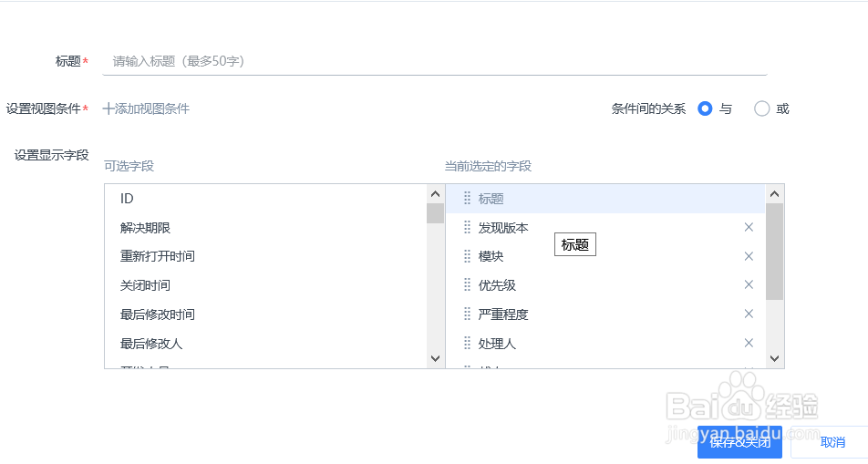Remove the 严重程度 field via its X icon

(x=749, y=314)
